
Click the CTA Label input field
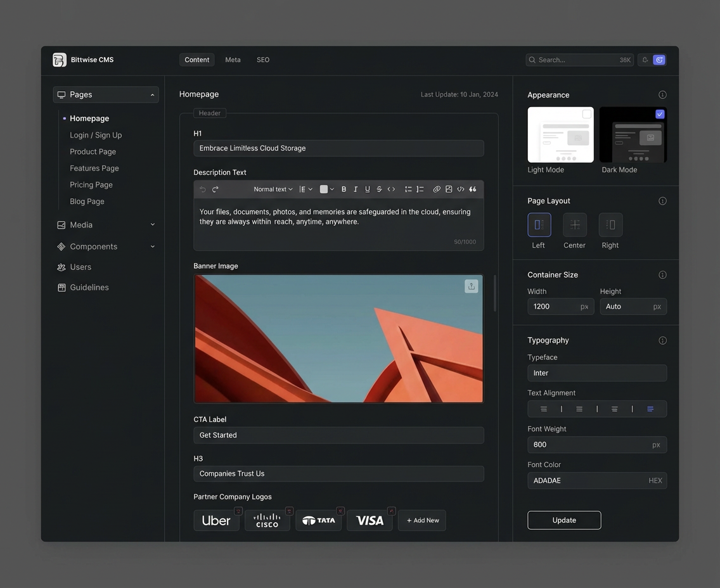click(338, 435)
